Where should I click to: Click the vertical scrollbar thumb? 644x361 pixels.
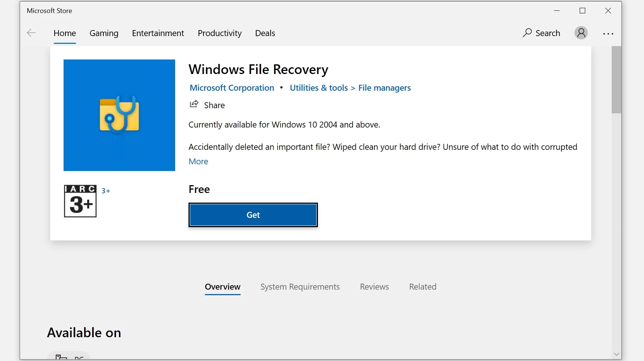(616, 80)
